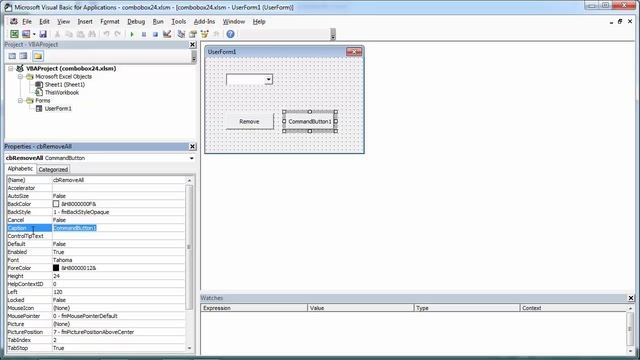Open the Run menu
This screenshot has width=640, height=360.
coord(158,22)
